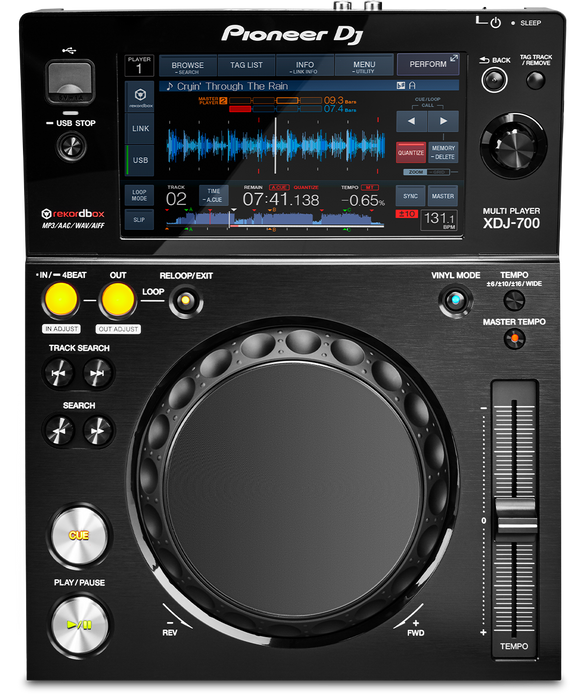Viewport: 582px width, 700px height.
Task: Tap track title "Cryin' Through The Rain"
Action: click(x=232, y=86)
